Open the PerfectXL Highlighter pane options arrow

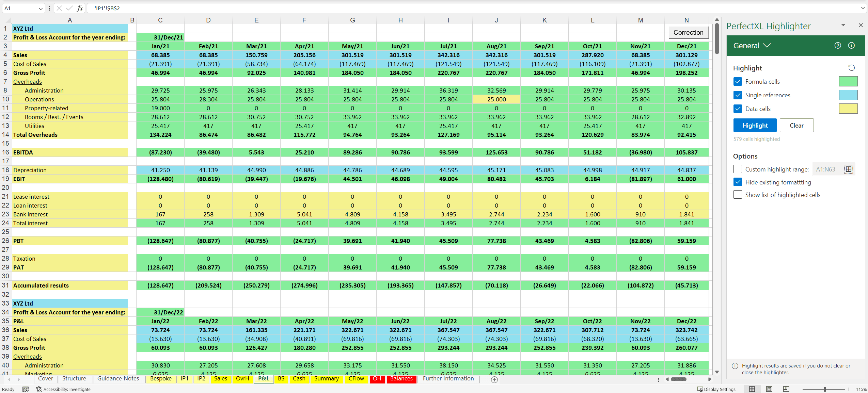click(x=843, y=25)
